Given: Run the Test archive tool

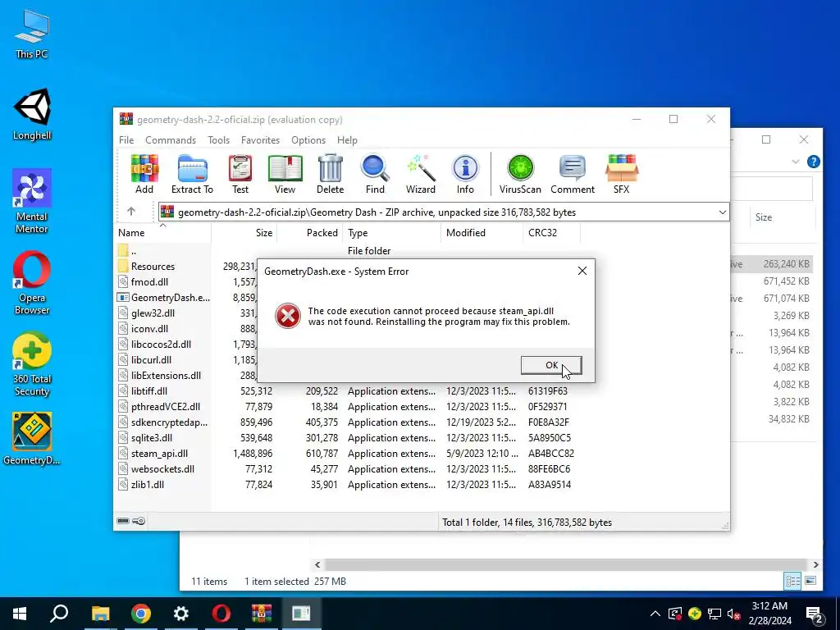Looking at the screenshot, I should point(240,174).
